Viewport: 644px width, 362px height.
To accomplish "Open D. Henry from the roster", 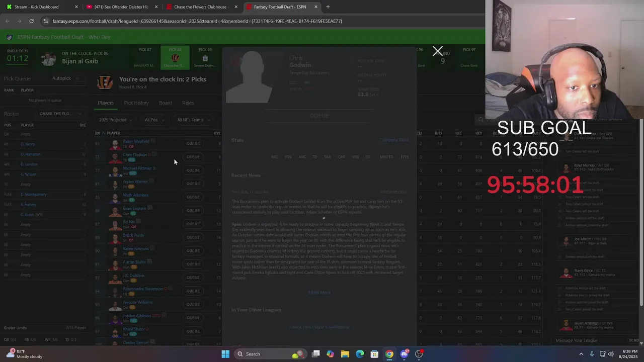I will (28, 144).
